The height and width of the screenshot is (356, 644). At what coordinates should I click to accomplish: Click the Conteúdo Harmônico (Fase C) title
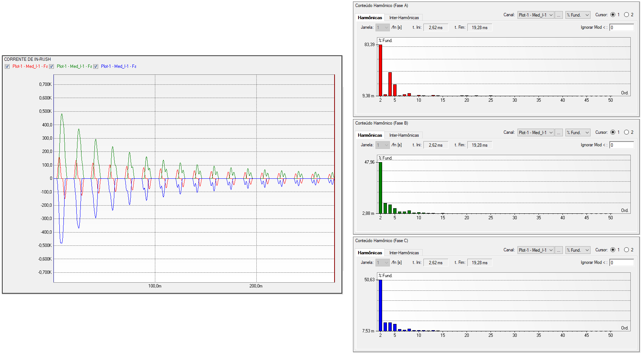click(381, 241)
